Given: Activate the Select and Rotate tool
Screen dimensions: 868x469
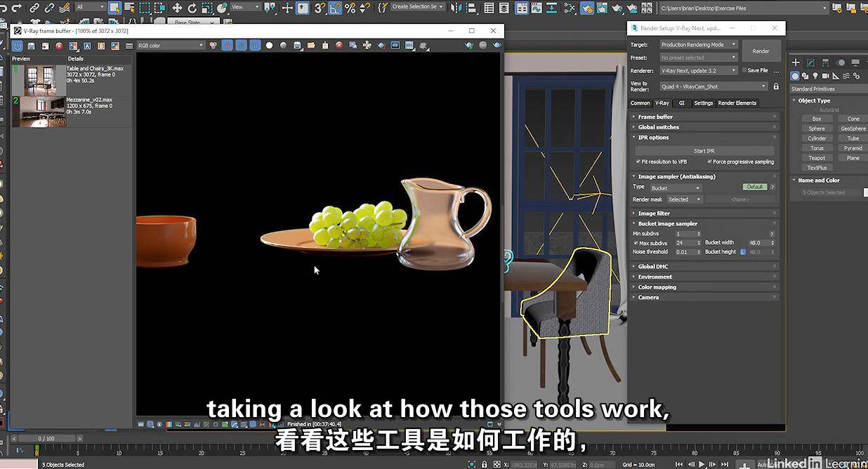Looking at the screenshot, I should [x=192, y=8].
